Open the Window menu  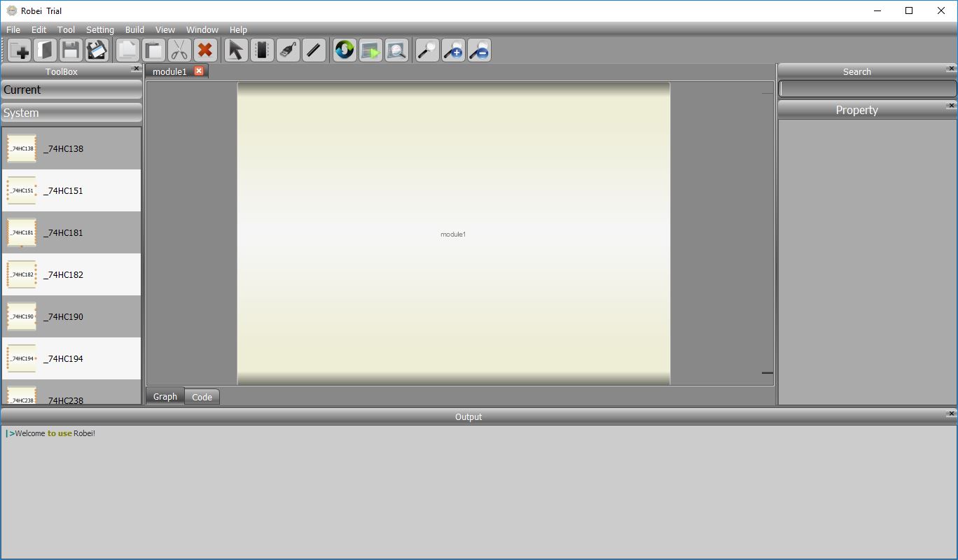[x=202, y=29]
